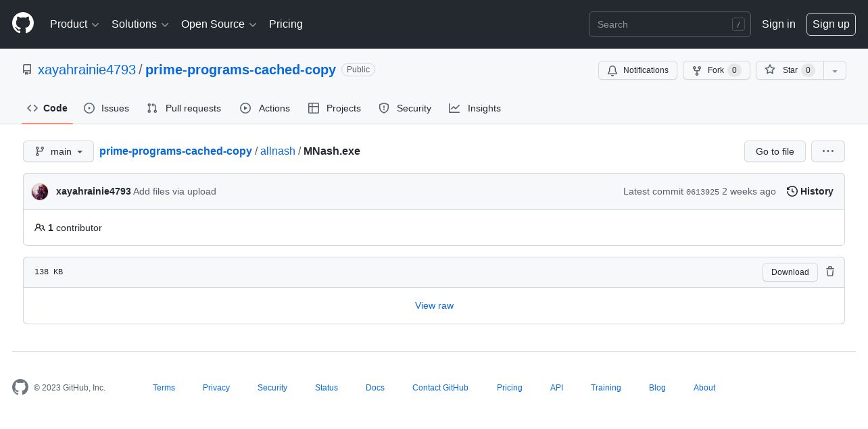Image resolution: width=868 pixels, height=429 pixels.
Task: Open the prime-programs-cached-copy repository title link
Action: point(241,70)
